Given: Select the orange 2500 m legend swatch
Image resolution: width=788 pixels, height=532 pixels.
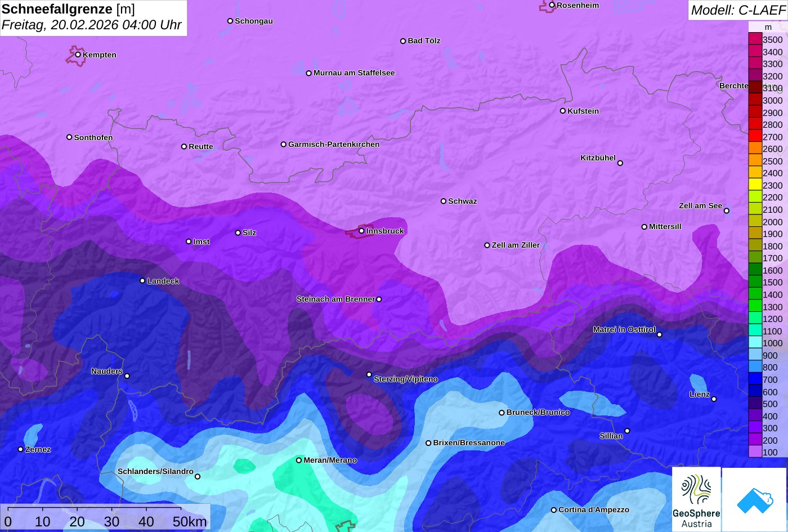Looking at the screenshot, I should pos(755,161).
